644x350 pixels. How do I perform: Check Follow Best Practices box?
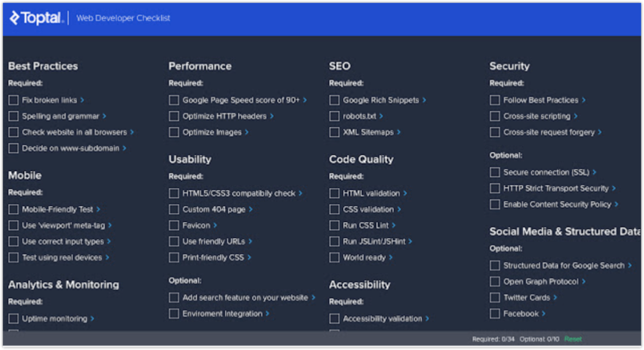click(x=495, y=100)
